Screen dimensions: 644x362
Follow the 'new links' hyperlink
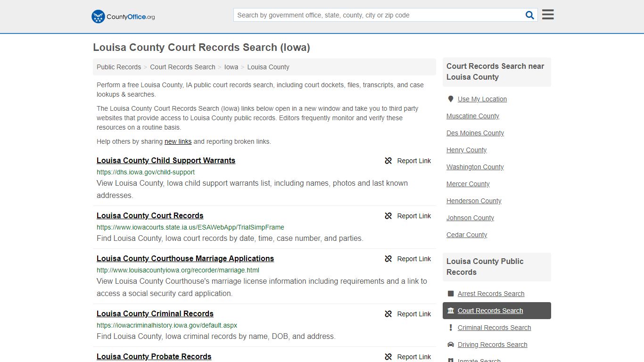pyautogui.click(x=178, y=141)
